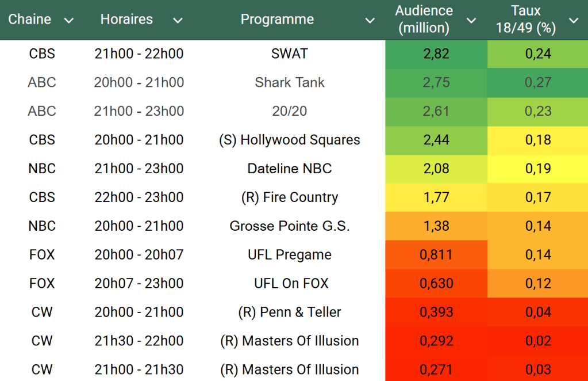Click the Shark Tank programme row
The image size is (588, 381).
[x=290, y=83]
